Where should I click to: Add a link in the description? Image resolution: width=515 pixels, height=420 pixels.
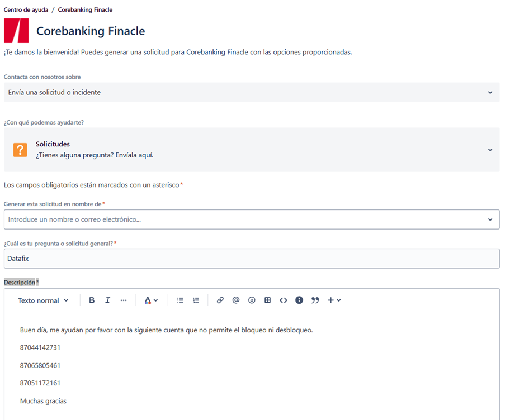(220, 300)
